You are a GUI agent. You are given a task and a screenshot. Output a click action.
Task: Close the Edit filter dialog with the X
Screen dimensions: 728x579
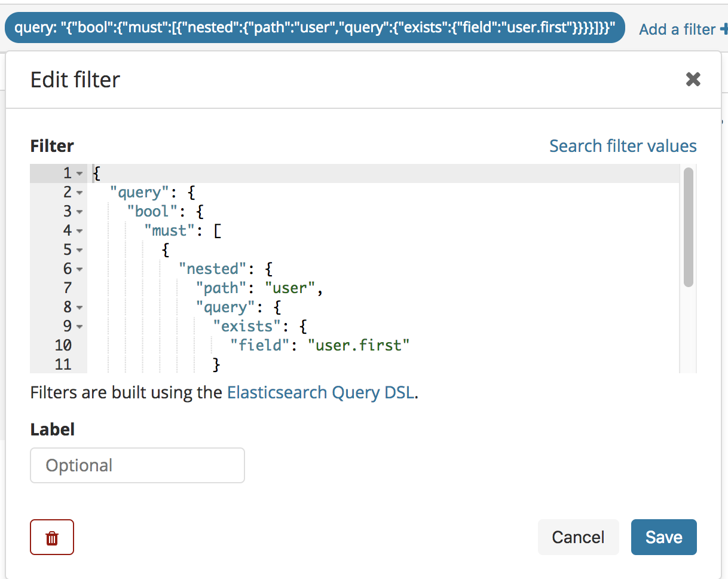point(693,79)
